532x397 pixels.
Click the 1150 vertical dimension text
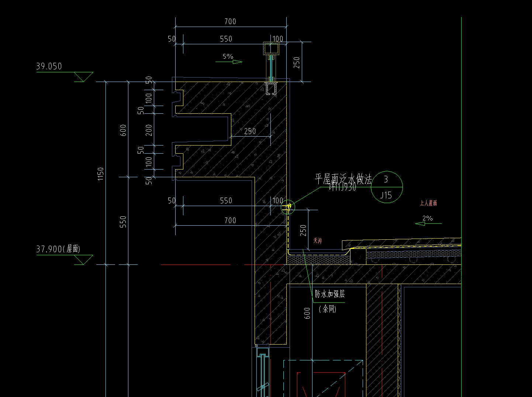101,174
